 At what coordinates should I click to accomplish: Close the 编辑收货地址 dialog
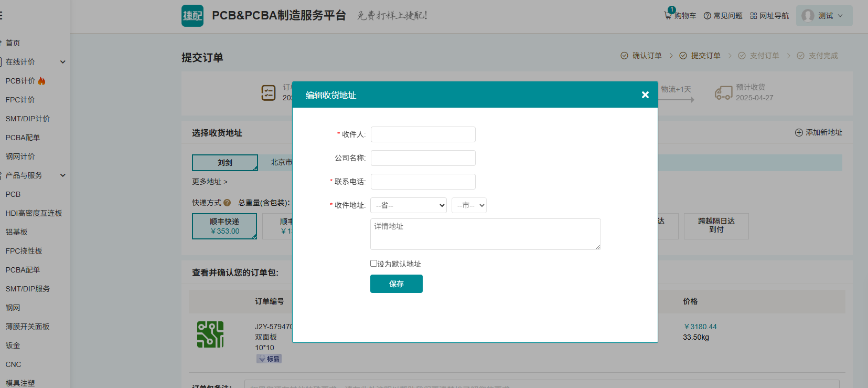pos(645,95)
